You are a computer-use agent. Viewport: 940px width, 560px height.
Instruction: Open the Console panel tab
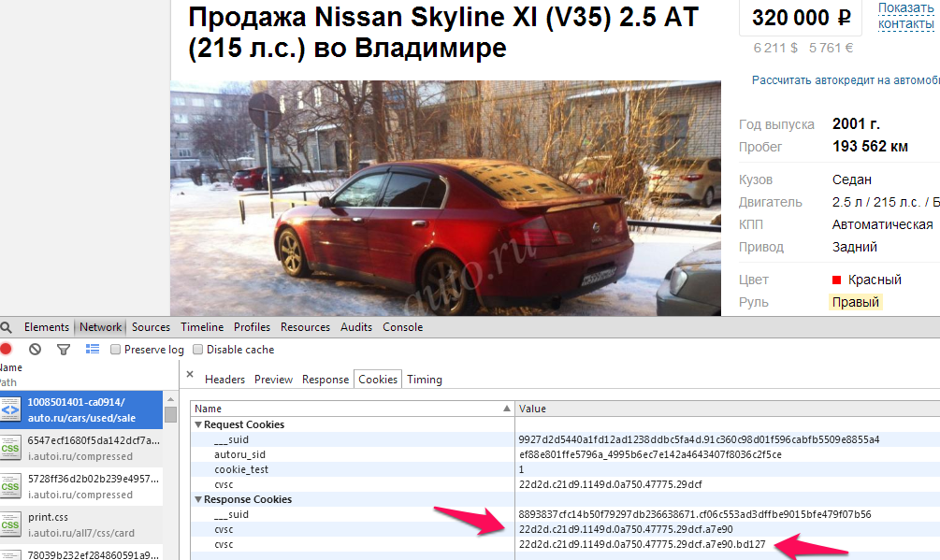coord(403,327)
